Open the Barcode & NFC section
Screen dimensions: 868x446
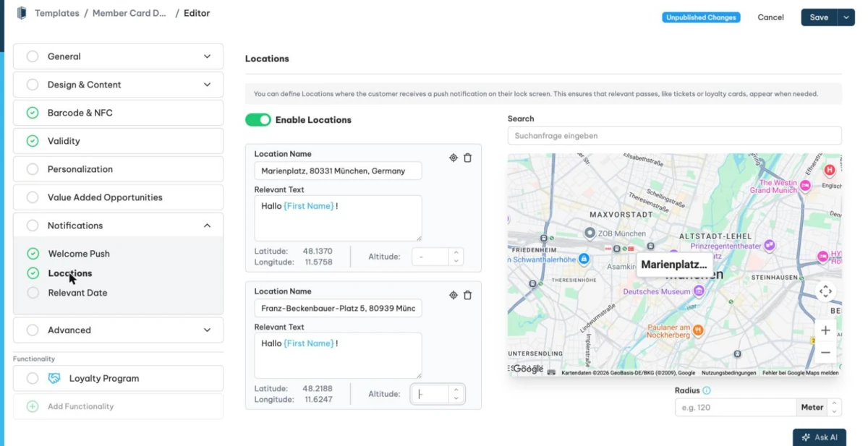tap(118, 113)
